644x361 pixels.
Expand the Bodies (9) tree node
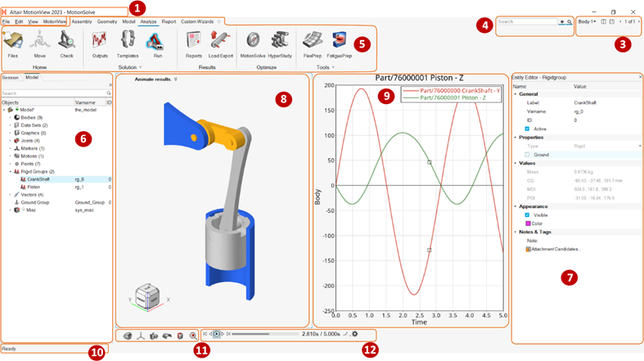click(x=11, y=118)
